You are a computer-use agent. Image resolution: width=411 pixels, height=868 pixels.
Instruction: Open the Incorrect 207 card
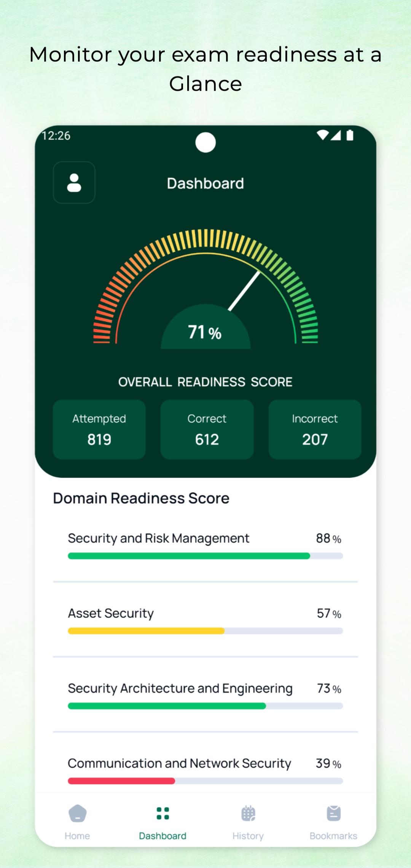[315, 429]
